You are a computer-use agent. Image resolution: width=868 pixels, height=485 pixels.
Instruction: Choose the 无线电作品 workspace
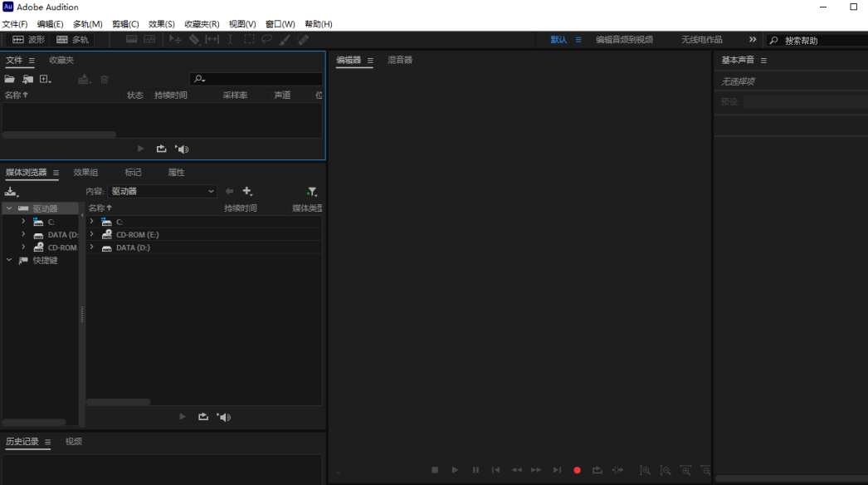click(x=701, y=39)
